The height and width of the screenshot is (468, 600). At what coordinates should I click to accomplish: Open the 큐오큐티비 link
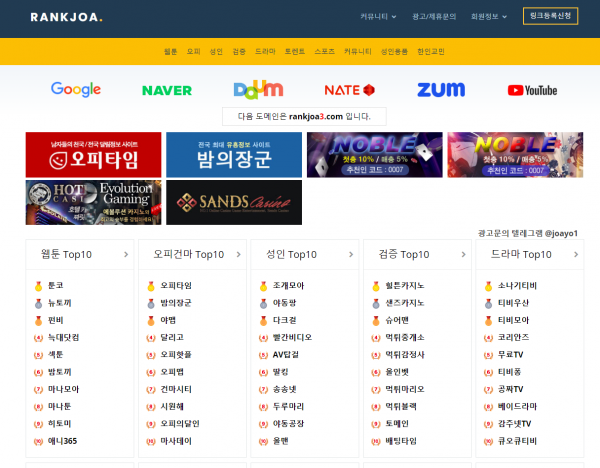517,441
